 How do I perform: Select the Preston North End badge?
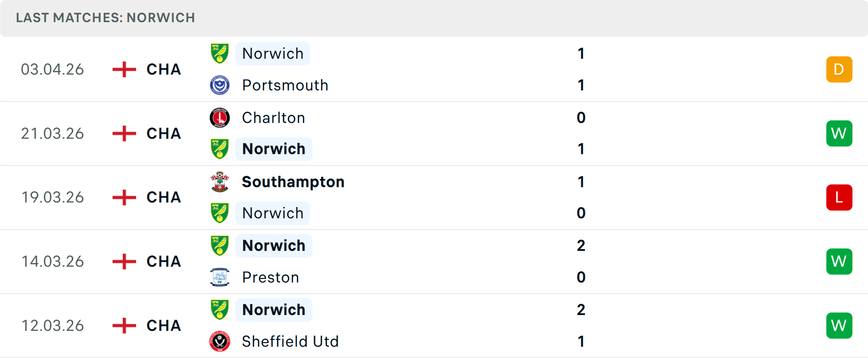pyautogui.click(x=220, y=277)
